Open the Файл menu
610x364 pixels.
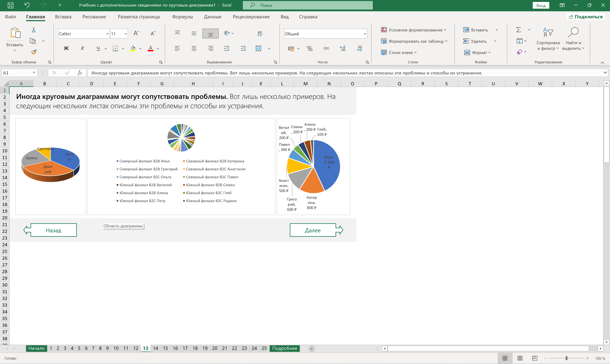coord(11,17)
